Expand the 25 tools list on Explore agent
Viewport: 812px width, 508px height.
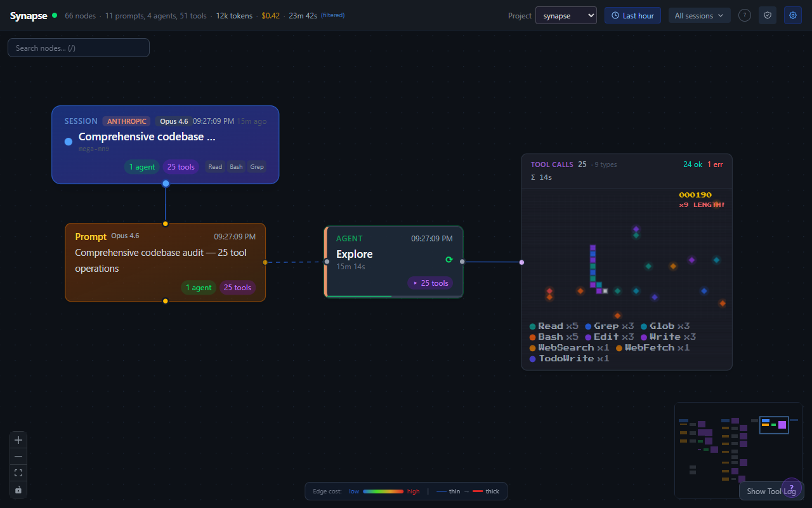431,283
